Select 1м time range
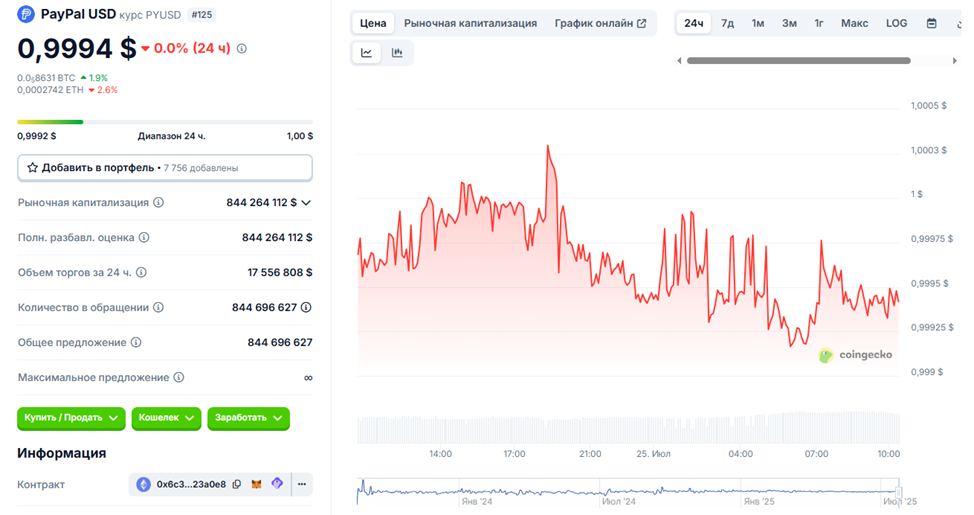 click(x=758, y=24)
